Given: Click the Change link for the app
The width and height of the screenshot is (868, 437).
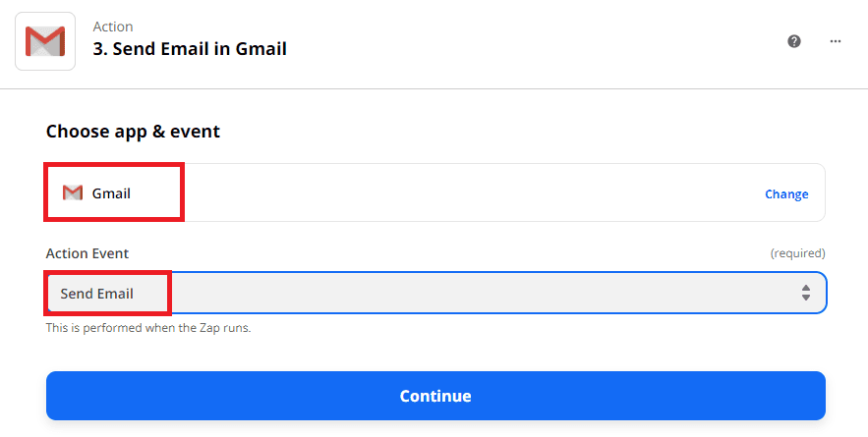Looking at the screenshot, I should pyautogui.click(x=786, y=194).
